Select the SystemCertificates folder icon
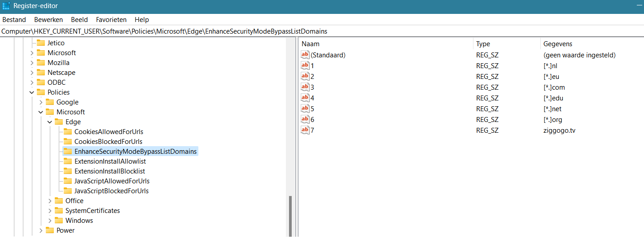The width and height of the screenshot is (644, 243). [59, 211]
